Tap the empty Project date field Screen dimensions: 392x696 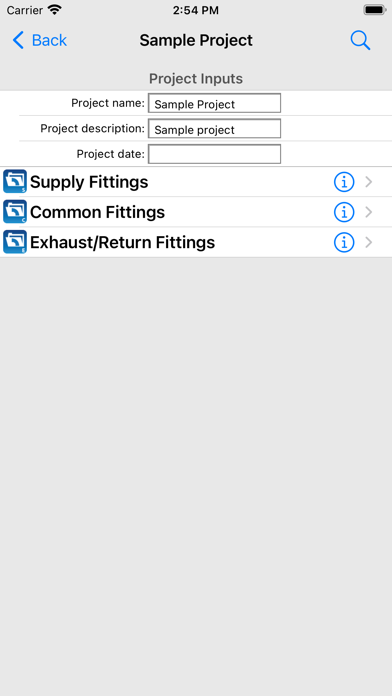pyautogui.click(x=214, y=154)
